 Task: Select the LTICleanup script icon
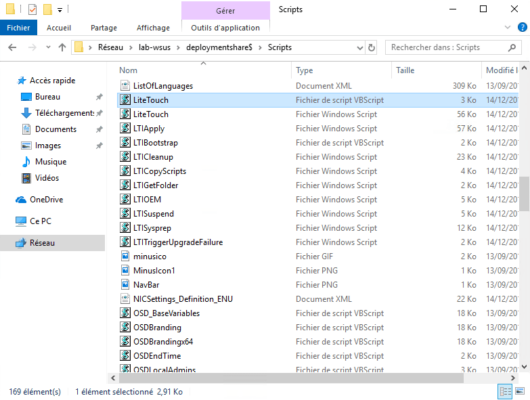(125, 157)
